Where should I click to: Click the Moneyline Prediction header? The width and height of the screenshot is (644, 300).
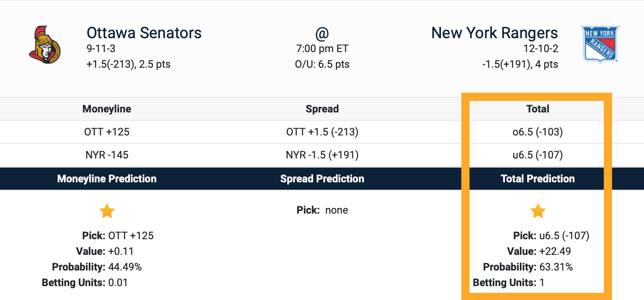tap(107, 179)
